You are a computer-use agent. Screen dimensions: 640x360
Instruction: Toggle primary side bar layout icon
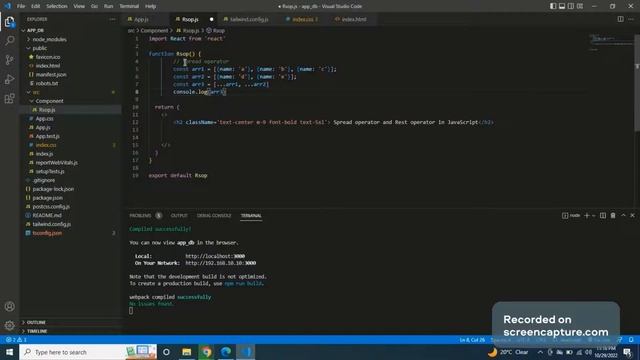(x=553, y=6)
